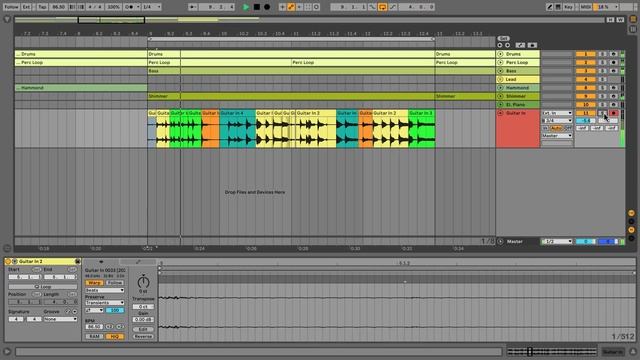Click the 4 / 4 time signature field
Image resolution: width=640 pixels, height=360 pixels.
[95, 7]
